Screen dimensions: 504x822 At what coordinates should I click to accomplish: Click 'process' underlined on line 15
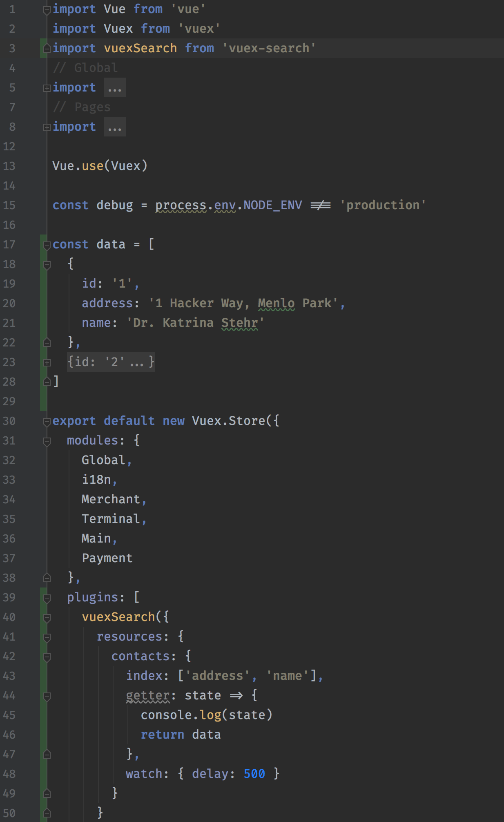click(181, 205)
